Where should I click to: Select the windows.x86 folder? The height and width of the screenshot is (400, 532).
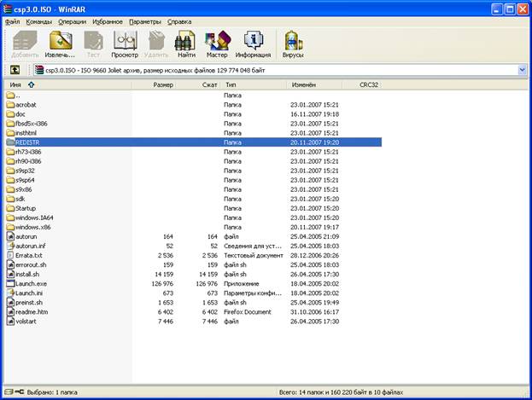(28, 227)
